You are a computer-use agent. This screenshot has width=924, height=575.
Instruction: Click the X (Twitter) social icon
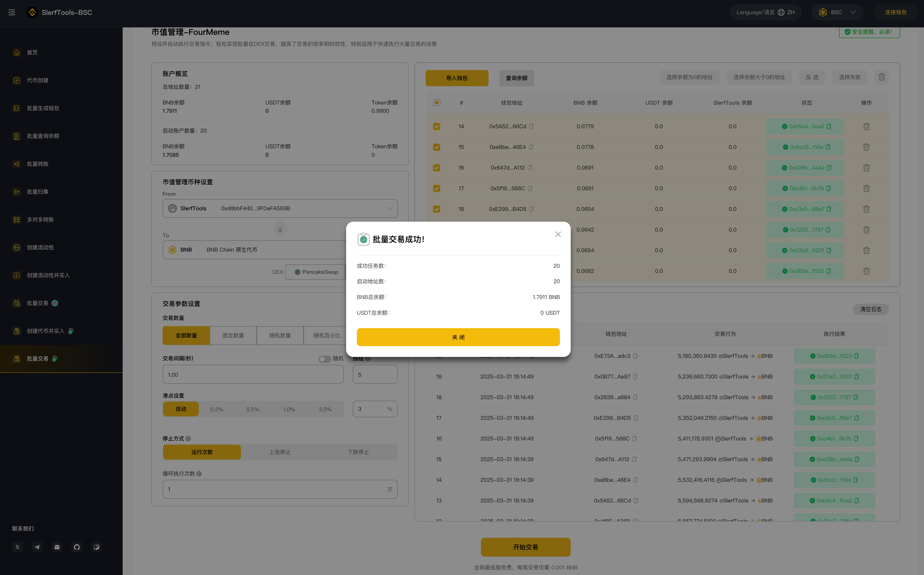(18, 547)
